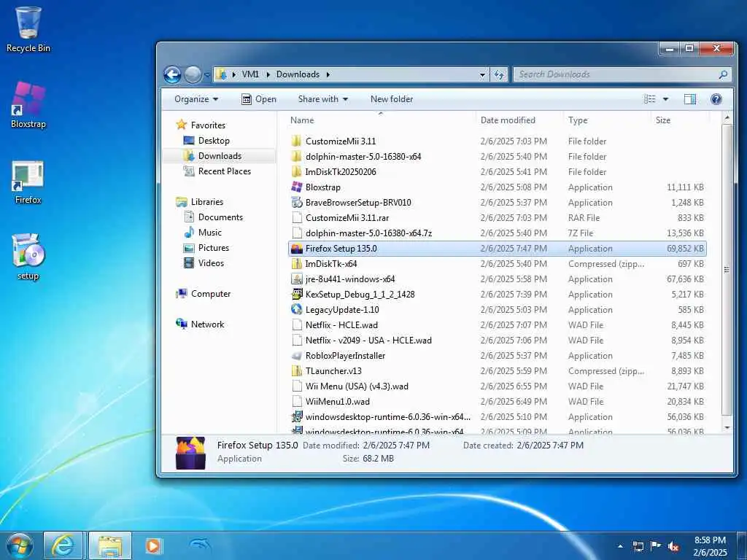The image size is (747, 560).
Task: Open Explorer help question mark
Action: [x=716, y=99]
